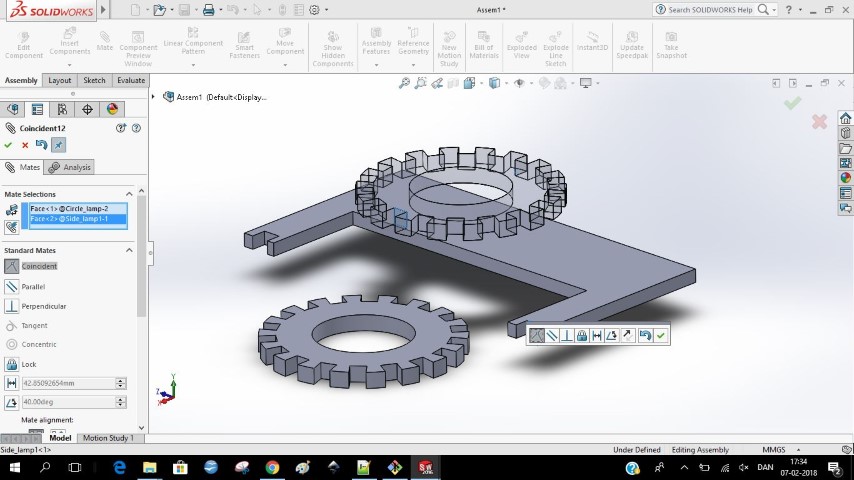This screenshot has height=480, width=854.
Task: Open Reference Geometry tool
Action: [x=413, y=41]
